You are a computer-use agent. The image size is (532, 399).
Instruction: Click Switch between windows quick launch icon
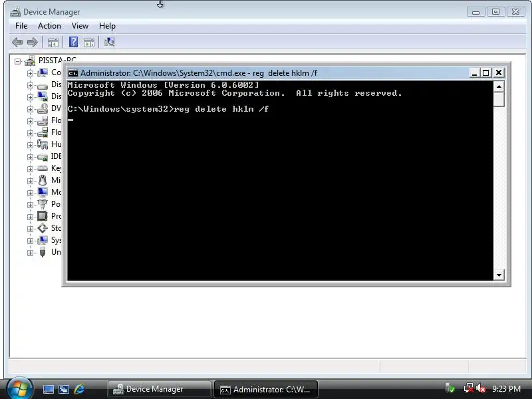[x=64, y=389]
